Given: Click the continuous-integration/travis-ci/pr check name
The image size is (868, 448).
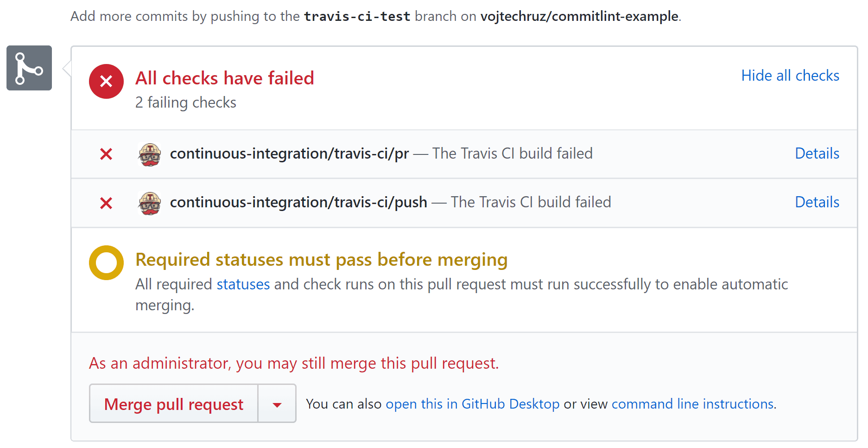Looking at the screenshot, I should point(289,154).
